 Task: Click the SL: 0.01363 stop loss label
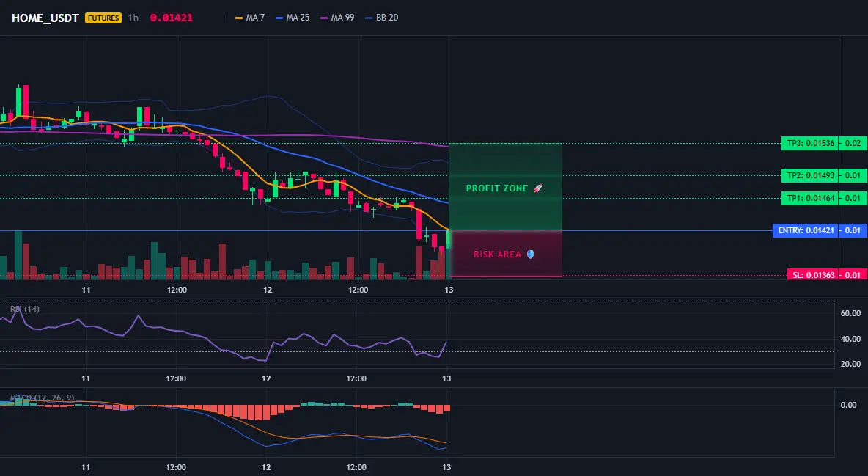[x=813, y=275]
